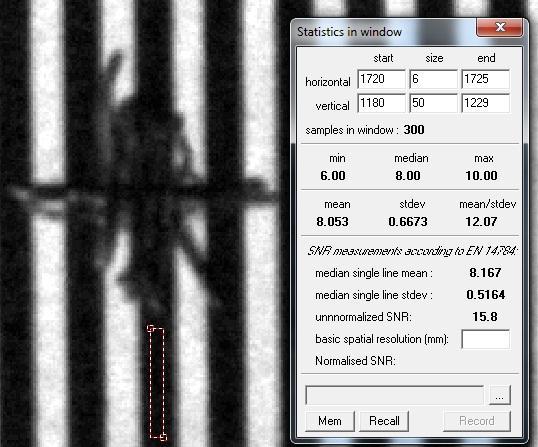The image size is (538, 447).
Task: Click the max value 10.00
Action: click(x=481, y=176)
